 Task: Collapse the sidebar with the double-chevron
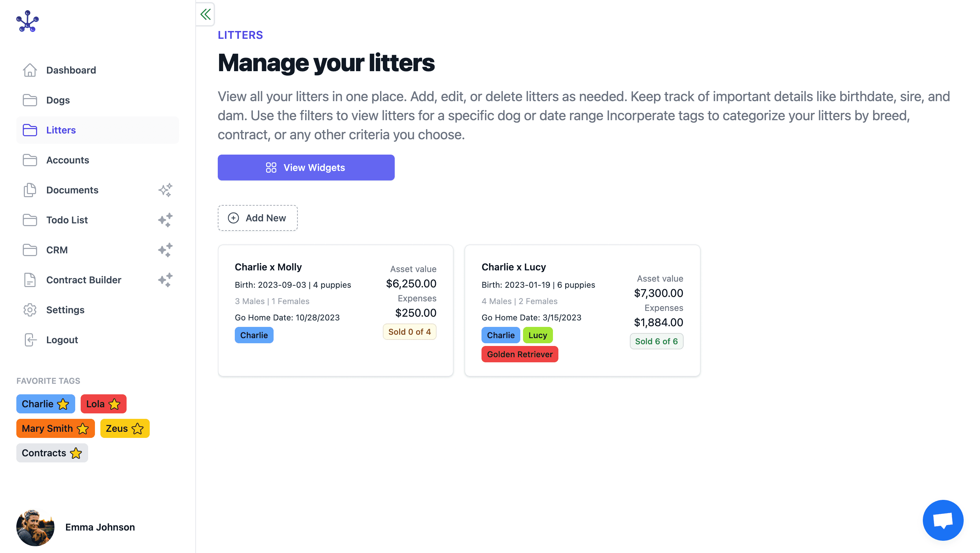click(206, 14)
